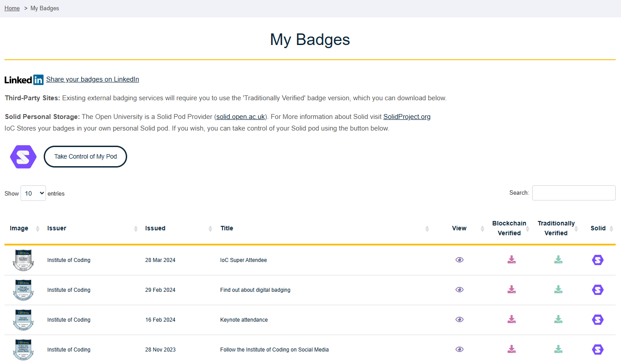
Task: Open the Solid icon for IoC Super Attendee row
Action: [x=598, y=260]
